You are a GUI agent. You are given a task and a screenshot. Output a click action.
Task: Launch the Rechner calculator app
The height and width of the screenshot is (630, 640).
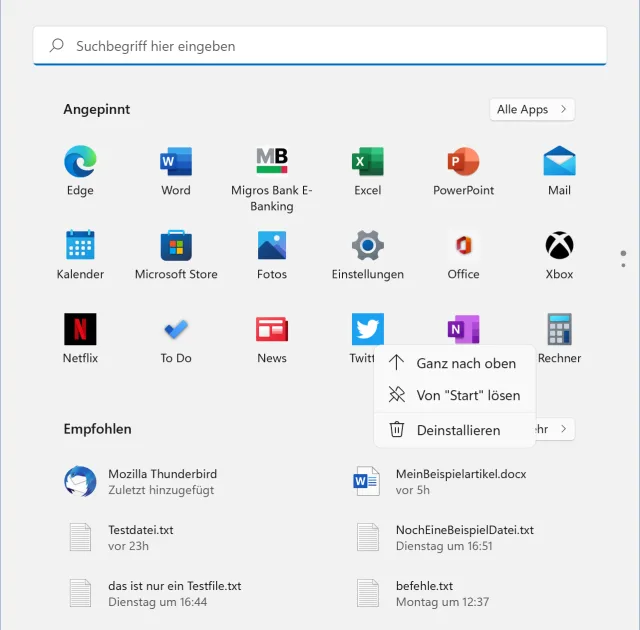click(559, 339)
